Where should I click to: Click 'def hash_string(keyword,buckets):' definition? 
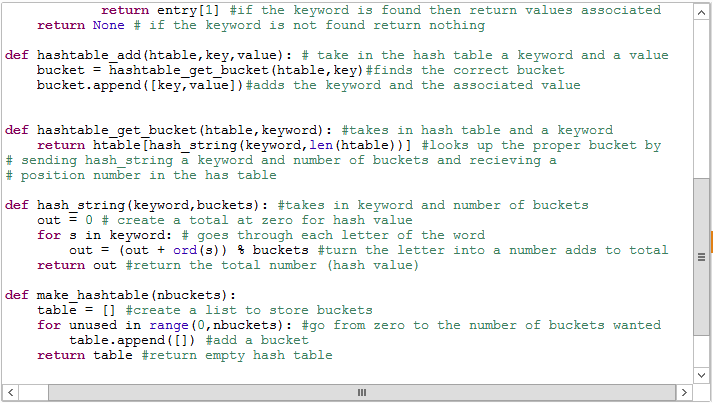[x=136, y=205]
